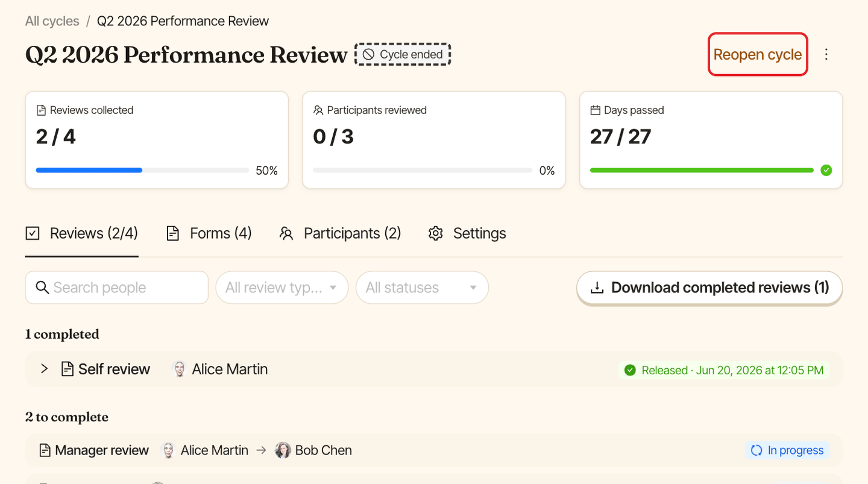Click Bob Chen's avatar in Manager review

click(x=283, y=450)
